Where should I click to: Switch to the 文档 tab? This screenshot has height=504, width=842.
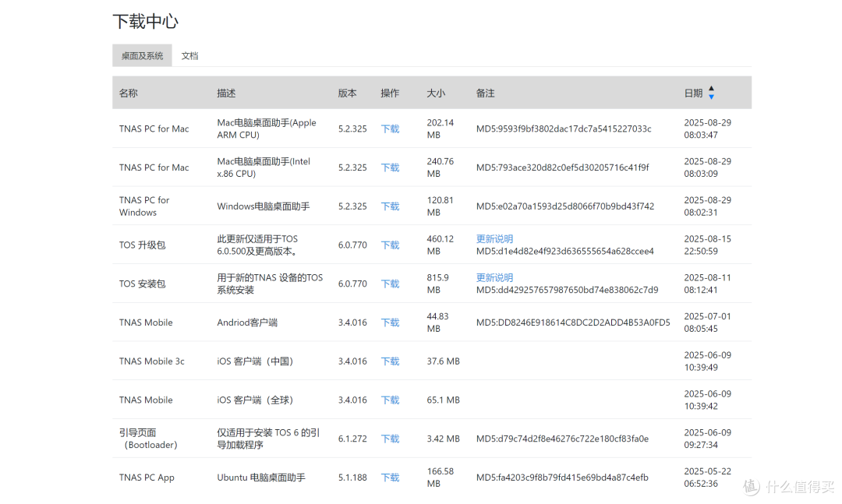tap(189, 56)
